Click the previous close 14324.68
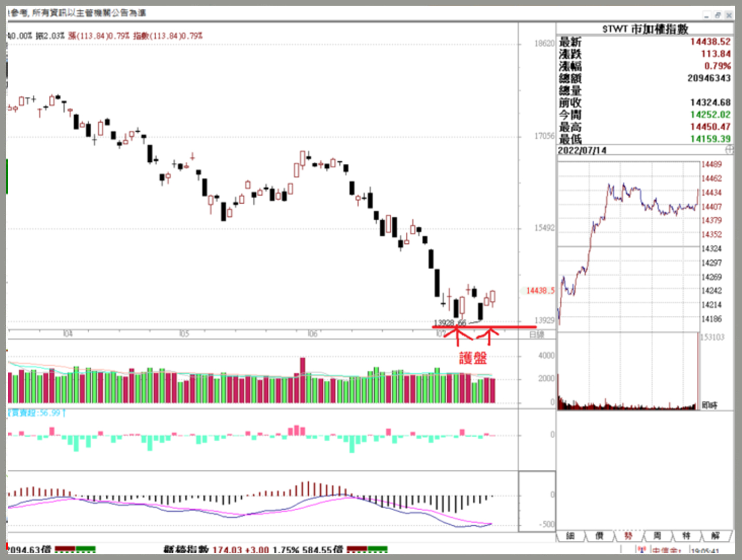The height and width of the screenshot is (560, 742). [710, 103]
